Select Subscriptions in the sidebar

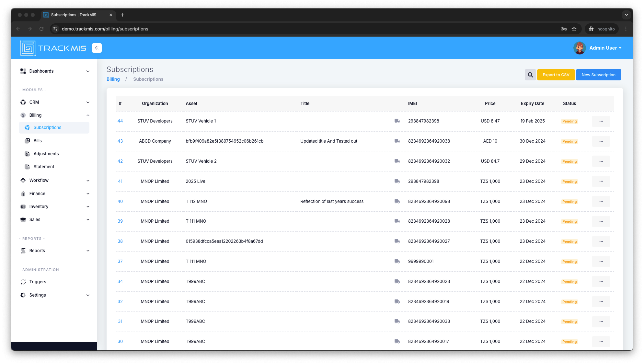(54, 127)
